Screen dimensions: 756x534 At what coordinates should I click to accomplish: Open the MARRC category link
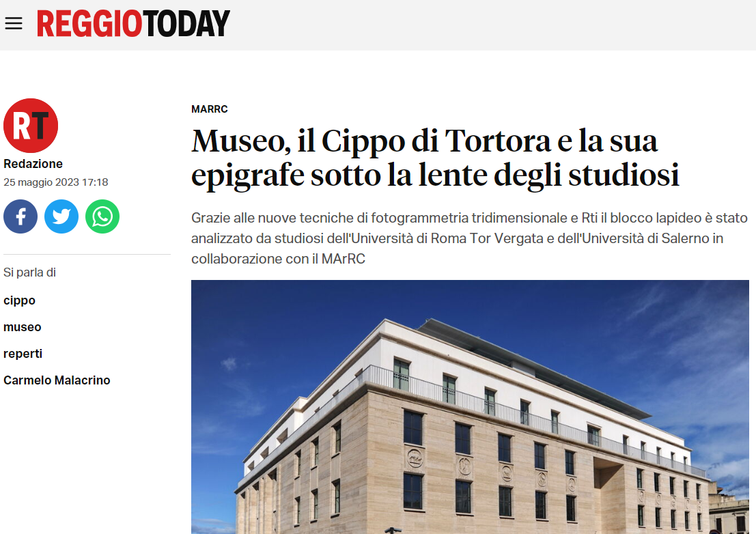tap(209, 109)
